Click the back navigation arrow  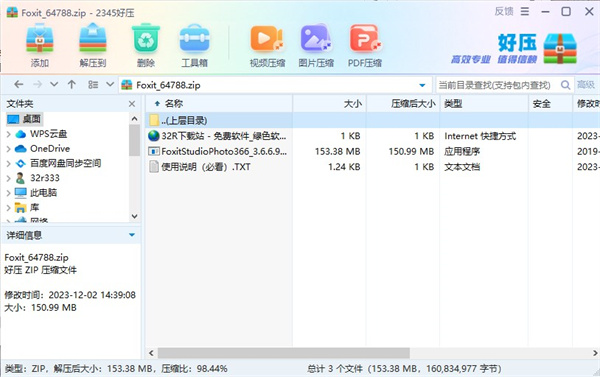[x=18, y=85]
